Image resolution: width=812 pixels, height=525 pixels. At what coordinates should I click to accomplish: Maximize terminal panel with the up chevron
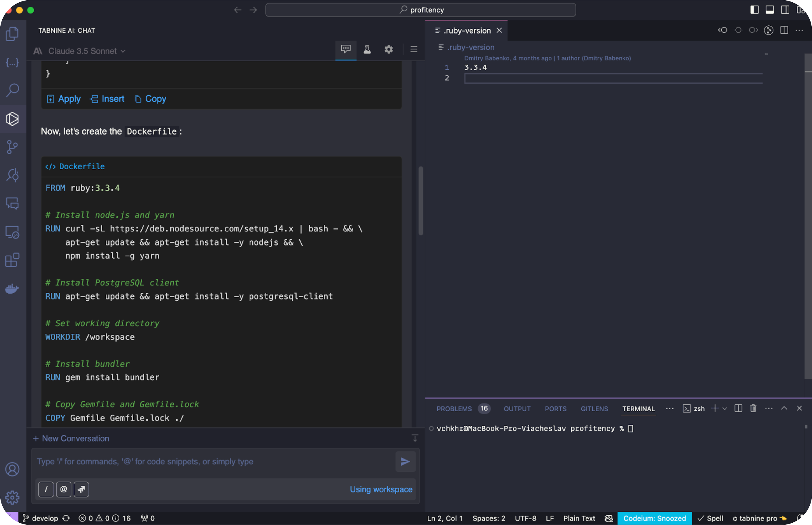pyautogui.click(x=784, y=408)
